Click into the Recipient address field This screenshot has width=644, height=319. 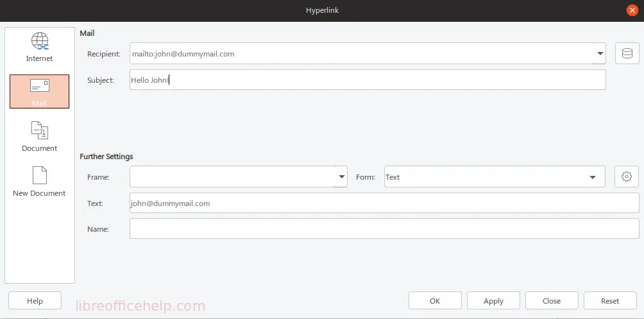pos(360,54)
